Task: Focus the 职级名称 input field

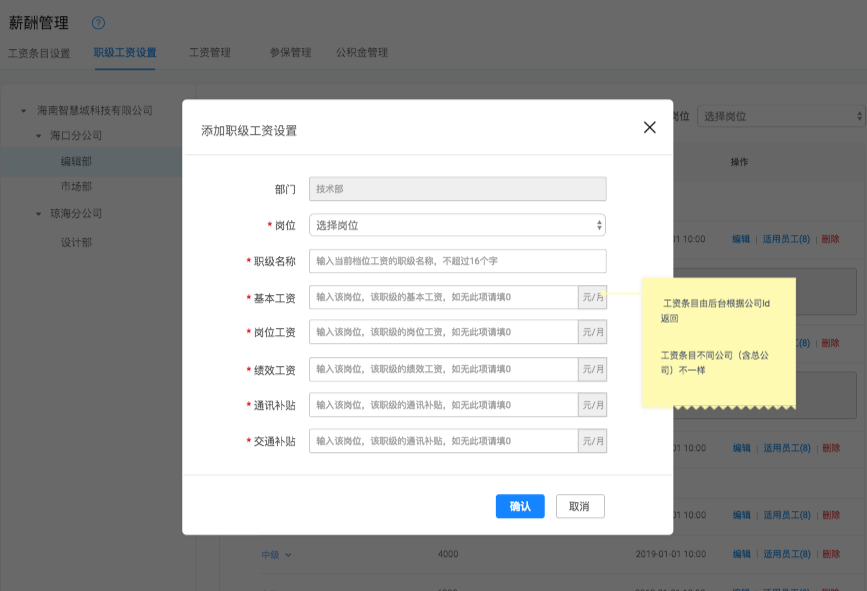Action: click(x=457, y=261)
